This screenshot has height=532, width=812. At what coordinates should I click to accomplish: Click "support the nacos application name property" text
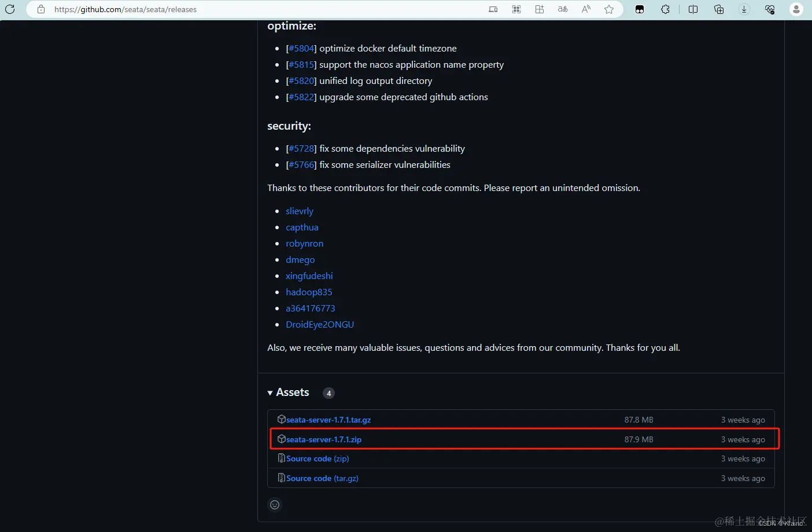coord(412,65)
